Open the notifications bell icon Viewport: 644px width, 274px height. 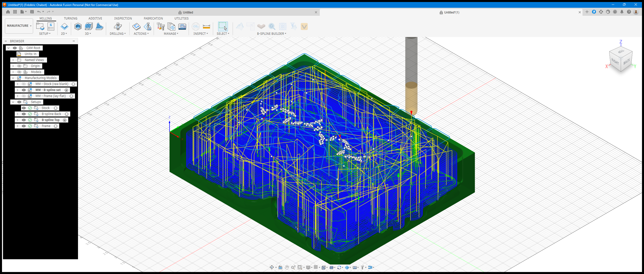click(622, 12)
